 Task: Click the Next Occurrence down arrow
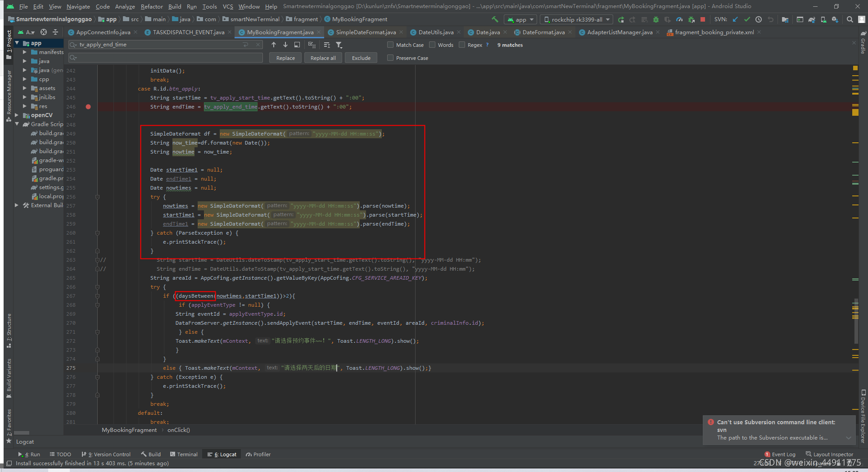point(285,45)
